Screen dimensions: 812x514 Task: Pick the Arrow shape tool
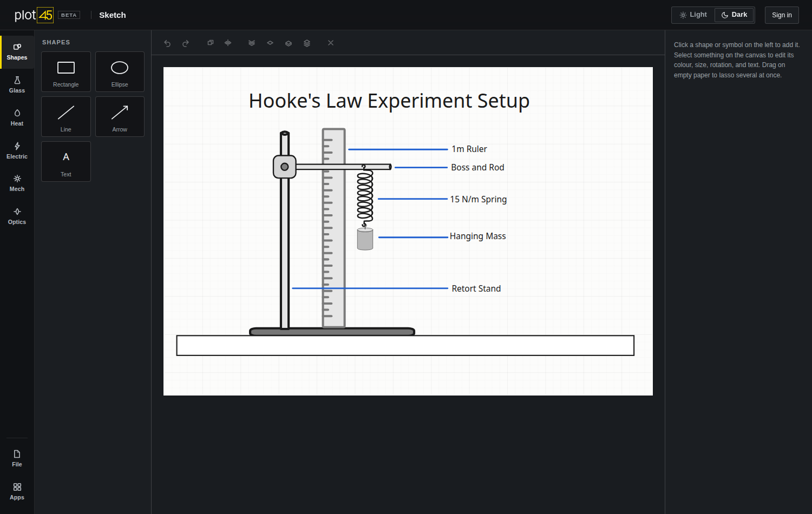[120, 116]
